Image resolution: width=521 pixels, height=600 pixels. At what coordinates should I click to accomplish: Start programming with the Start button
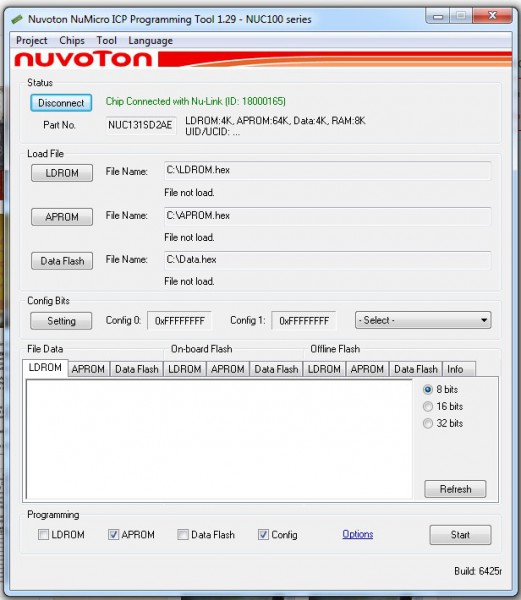coord(460,535)
